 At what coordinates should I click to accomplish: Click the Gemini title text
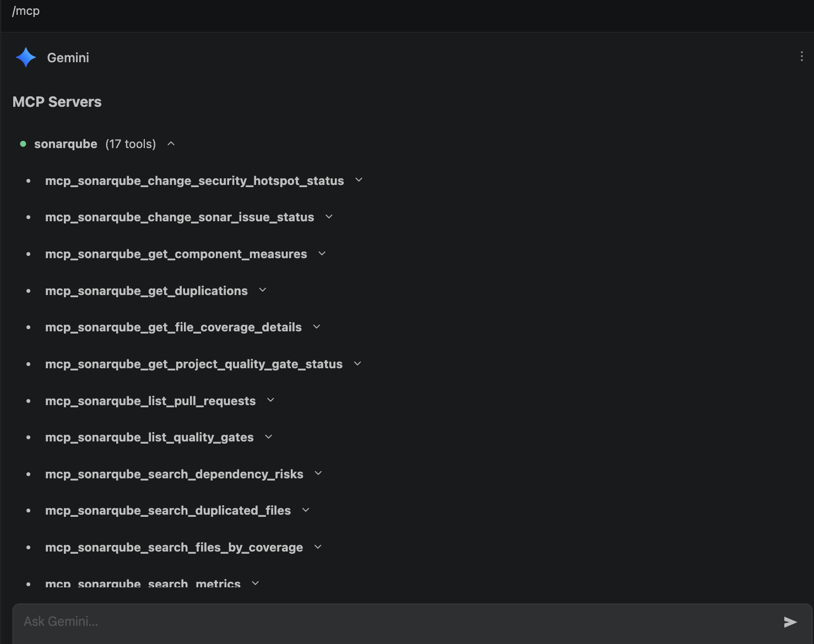coord(68,58)
